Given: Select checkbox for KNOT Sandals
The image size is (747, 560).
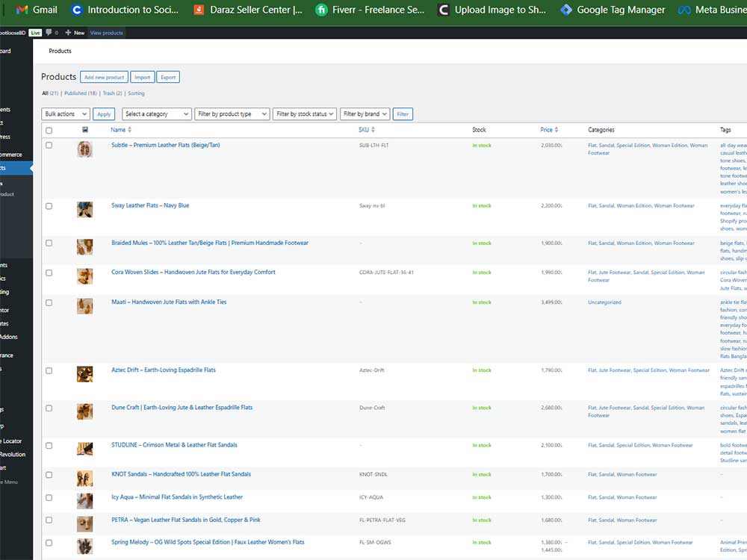Looking at the screenshot, I should pos(49,475).
